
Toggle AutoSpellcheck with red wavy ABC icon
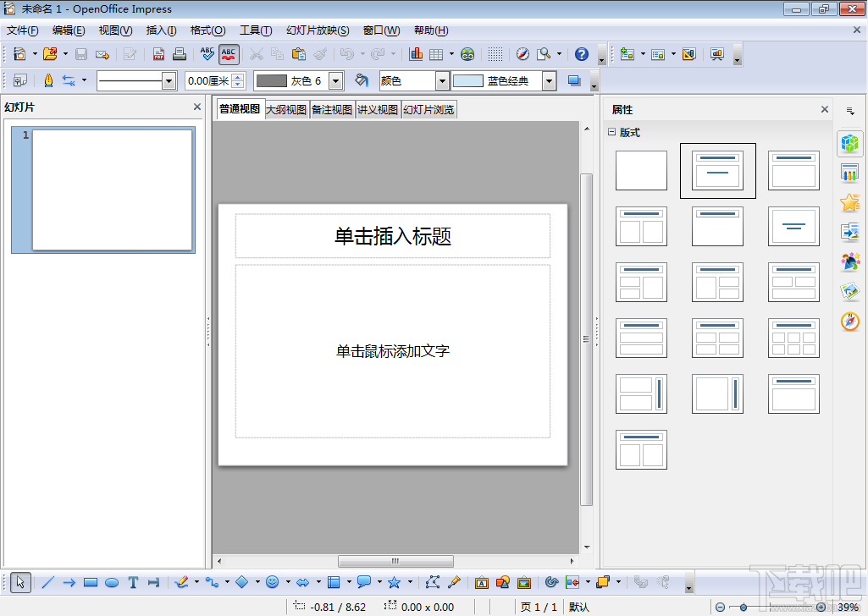[x=229, y=54]
